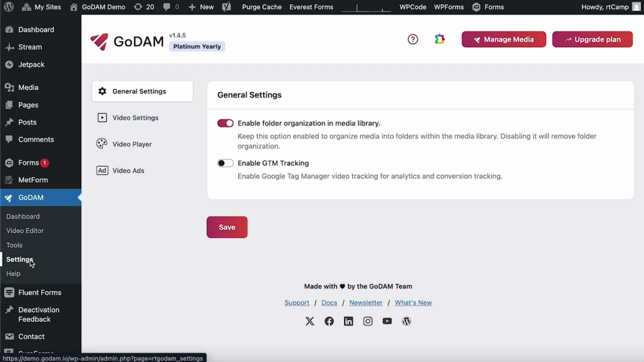This screenshot has width=644, height=362.
Task: Open Everest Forms in admin bar
Action: coord(311,7)
